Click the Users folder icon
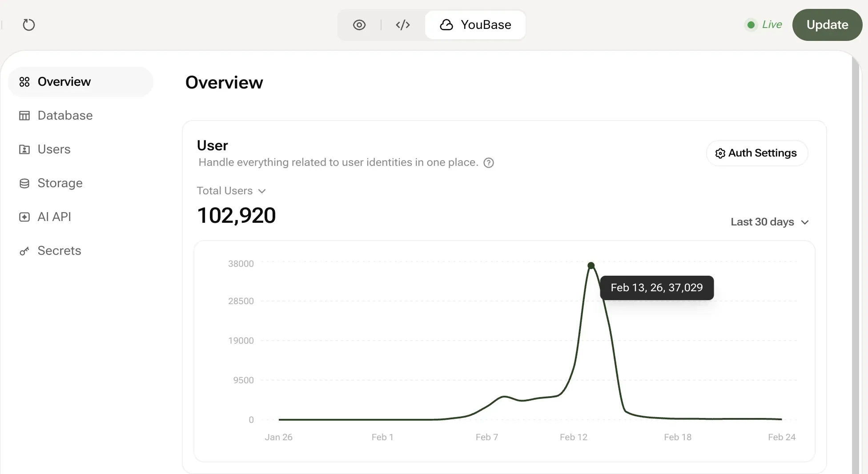 [24, 149]
